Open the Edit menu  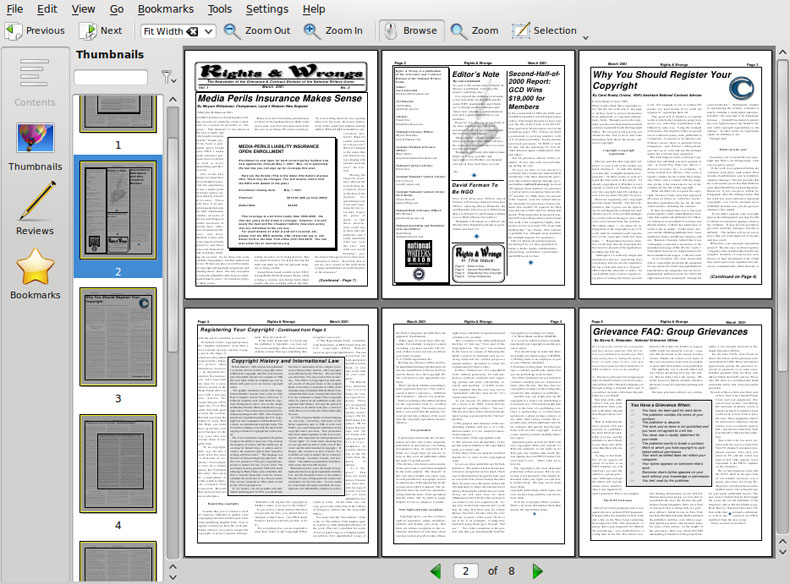(x=47, y=9)
